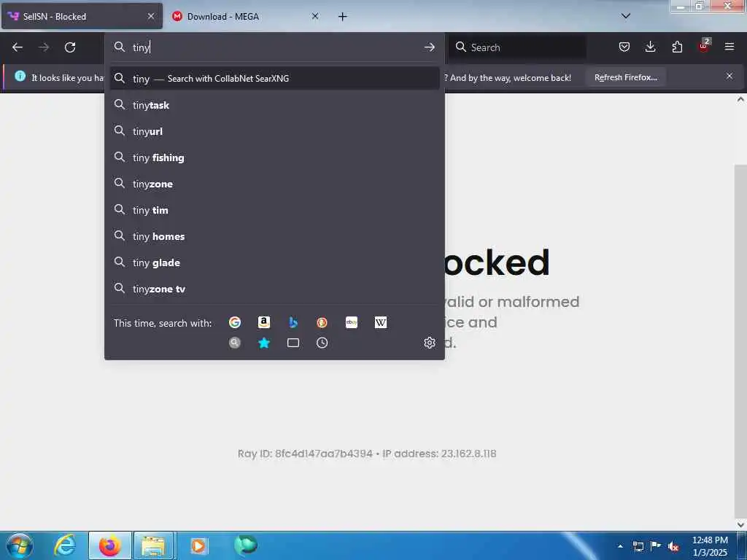Search this time with Bing

click(x=293, y=322)
